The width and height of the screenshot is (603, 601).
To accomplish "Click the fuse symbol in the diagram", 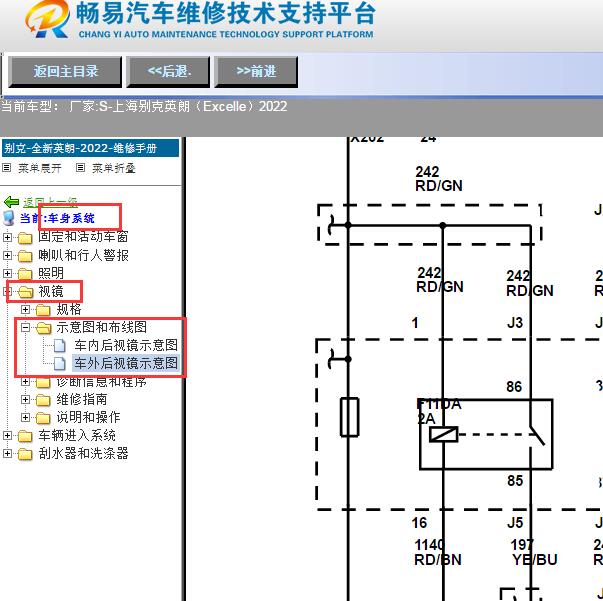I will pos(350,417).
